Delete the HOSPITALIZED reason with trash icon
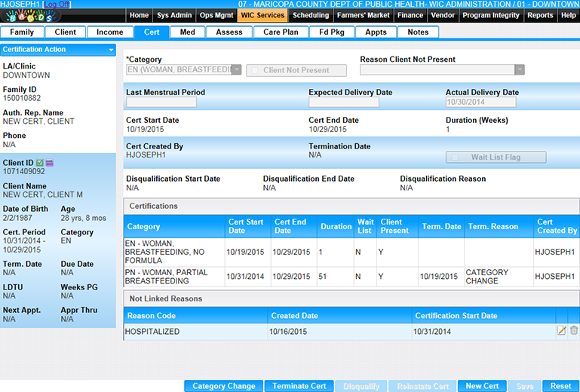The width and height of the screenshot is (580, 392). (574, 330)
